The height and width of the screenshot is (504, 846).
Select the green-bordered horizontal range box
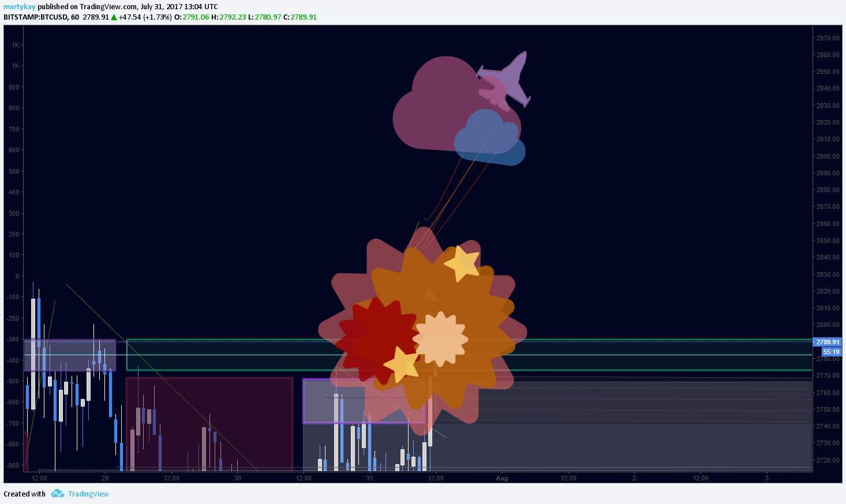[x=469, y=355]
